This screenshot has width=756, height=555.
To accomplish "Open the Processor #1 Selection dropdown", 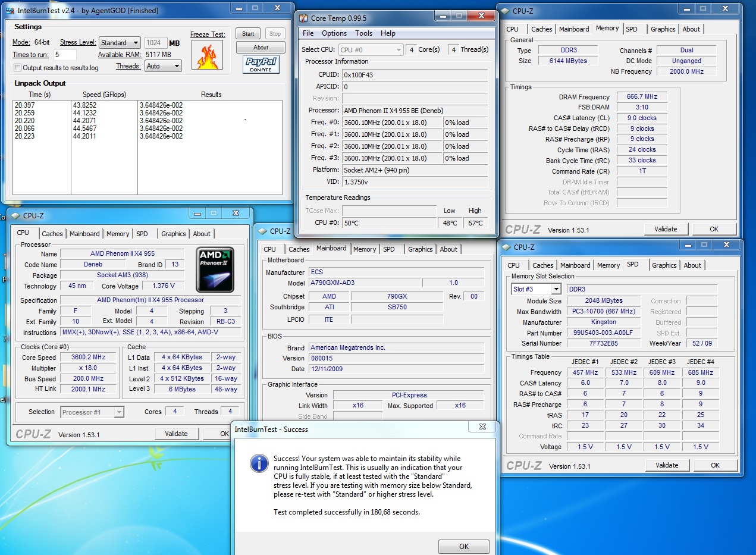I will (x=92, y=412).
